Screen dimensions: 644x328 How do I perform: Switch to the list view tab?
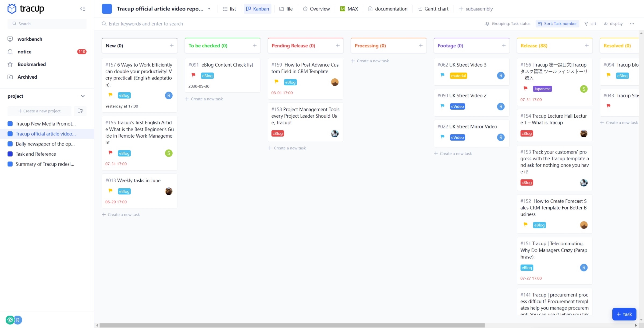tap(229, 9)
